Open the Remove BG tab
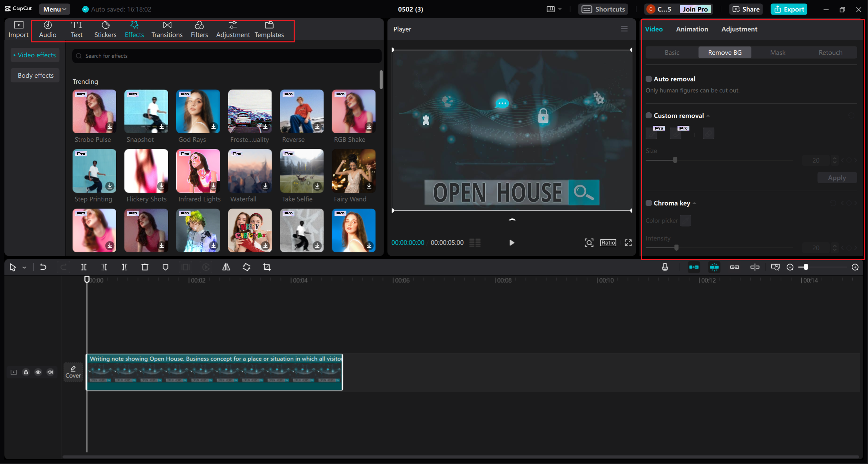Screen dimensions: 868x464 click(724, 52)
